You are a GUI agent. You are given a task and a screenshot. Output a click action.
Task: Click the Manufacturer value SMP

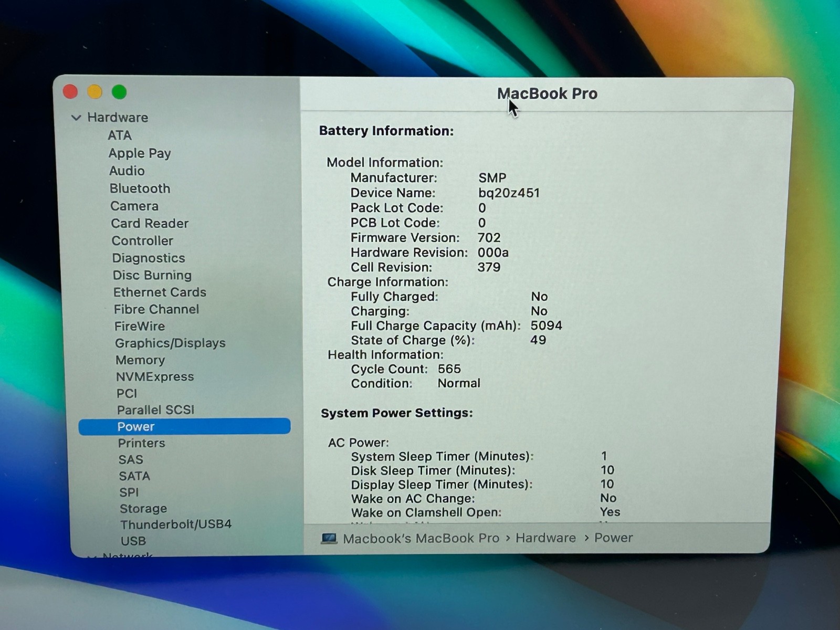(x=492, y=178)
